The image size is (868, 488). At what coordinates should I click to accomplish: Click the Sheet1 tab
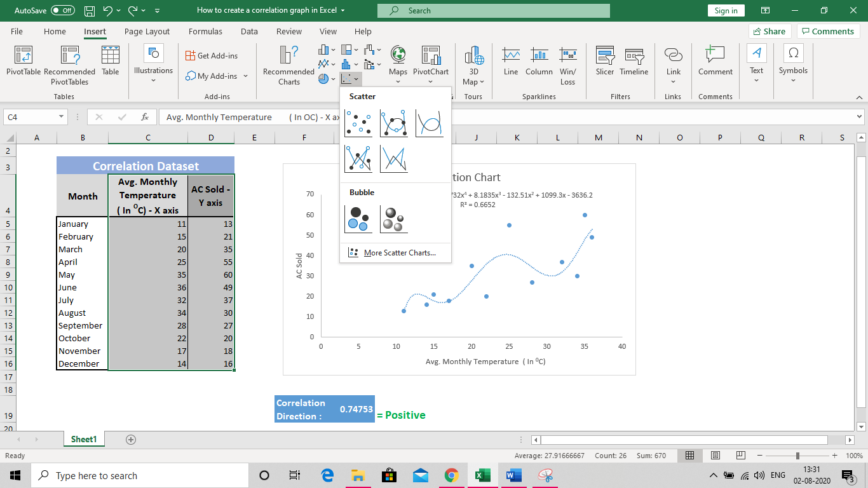point(83,439)
